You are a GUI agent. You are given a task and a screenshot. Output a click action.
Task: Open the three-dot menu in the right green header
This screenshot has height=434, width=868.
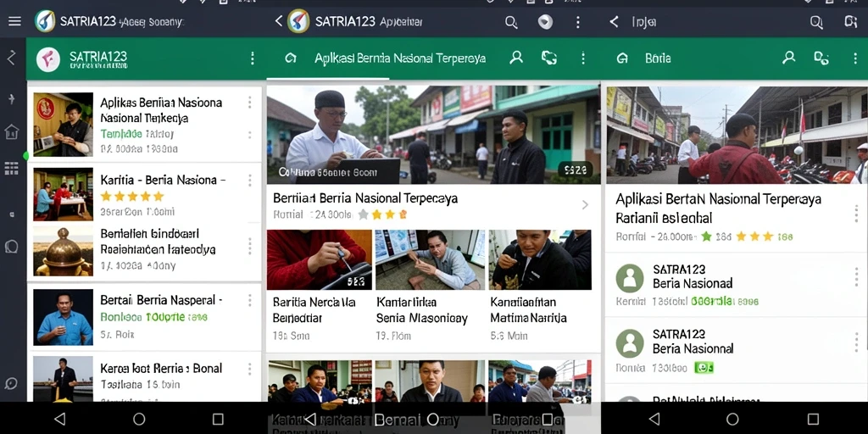point(856,58)
